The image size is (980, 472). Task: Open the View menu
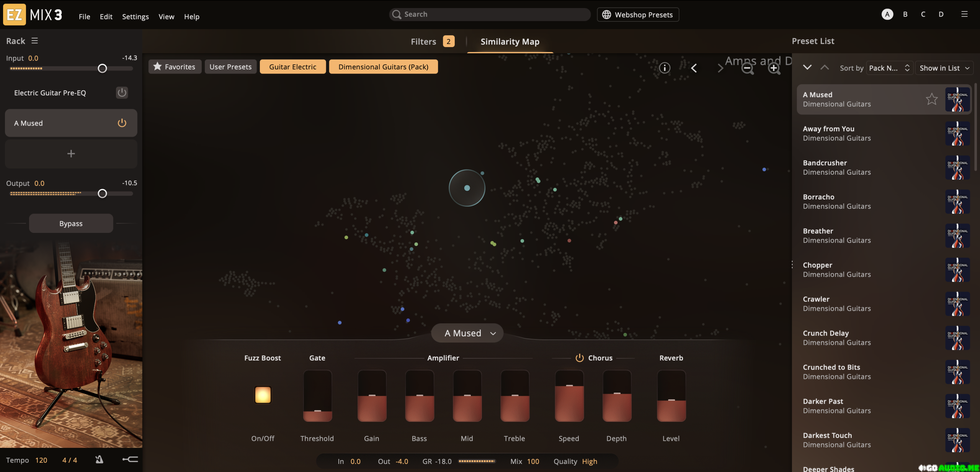point(166,16)
